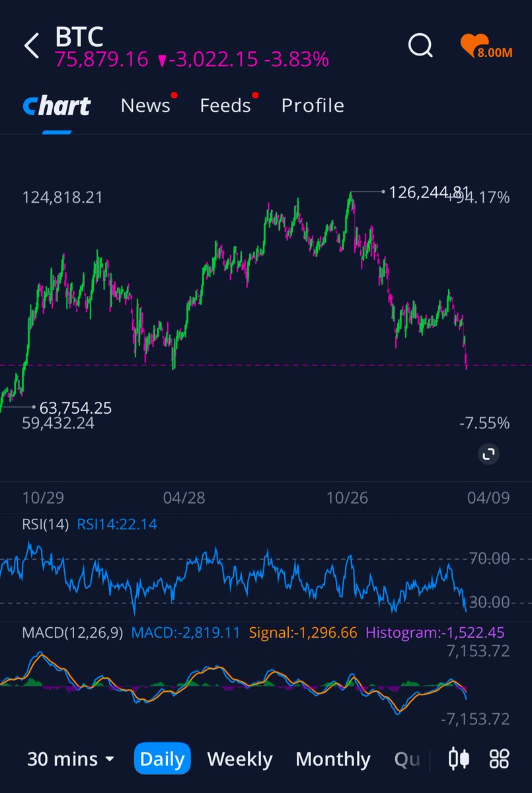The width and height of the screenshot is (532, 793).
Task: Switch to the Chart tab
Action: point(57,106)
